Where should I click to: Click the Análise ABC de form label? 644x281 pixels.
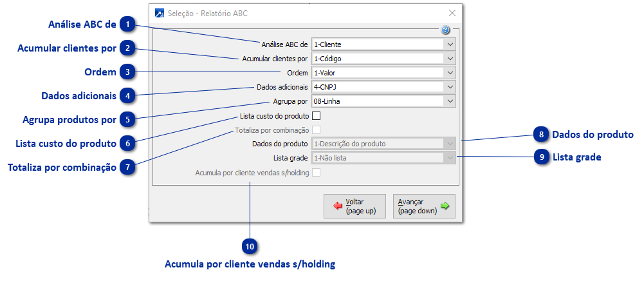284,44
